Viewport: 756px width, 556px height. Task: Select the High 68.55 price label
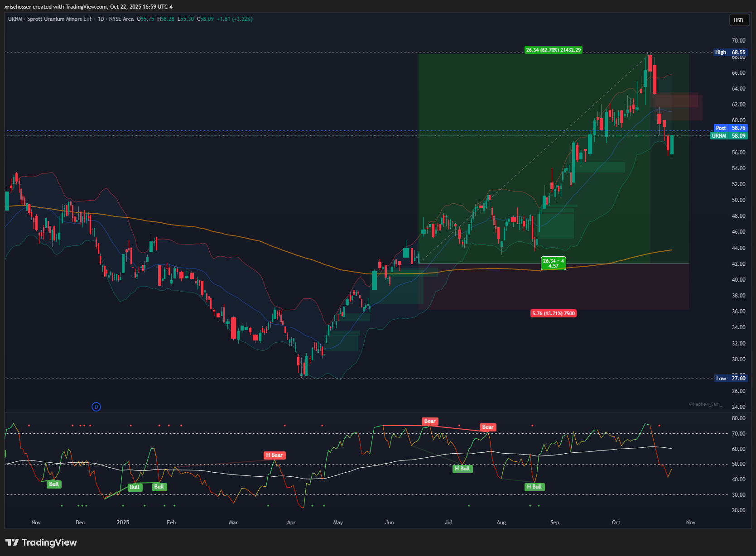click(x=730, y=52)
